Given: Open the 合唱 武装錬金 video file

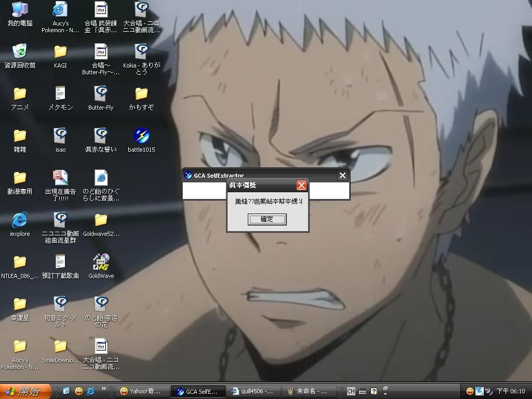Looking at the screenshot, I should pyautogui.click(x=101, y=17).
